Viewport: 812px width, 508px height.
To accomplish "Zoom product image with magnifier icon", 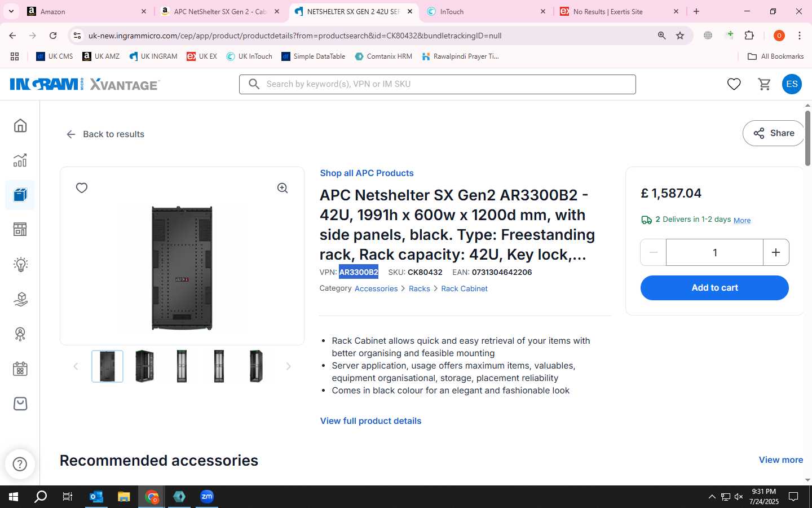I will coord(283,188).
